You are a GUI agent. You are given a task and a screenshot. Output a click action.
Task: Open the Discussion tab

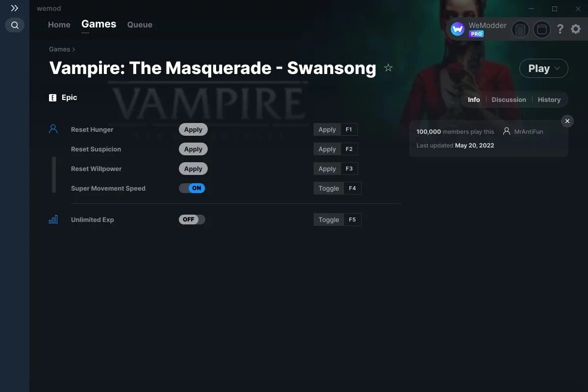coord(509,99)
